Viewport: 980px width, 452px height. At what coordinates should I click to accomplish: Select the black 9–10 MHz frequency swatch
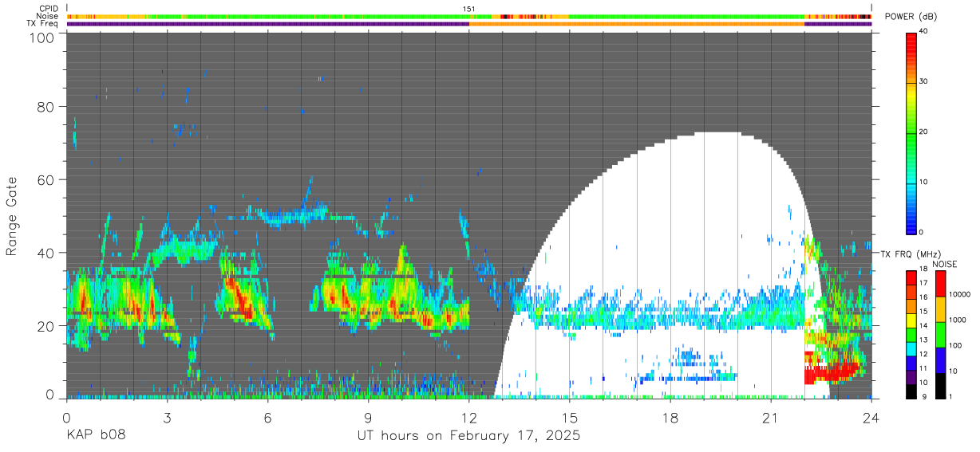tap(911, 391)
